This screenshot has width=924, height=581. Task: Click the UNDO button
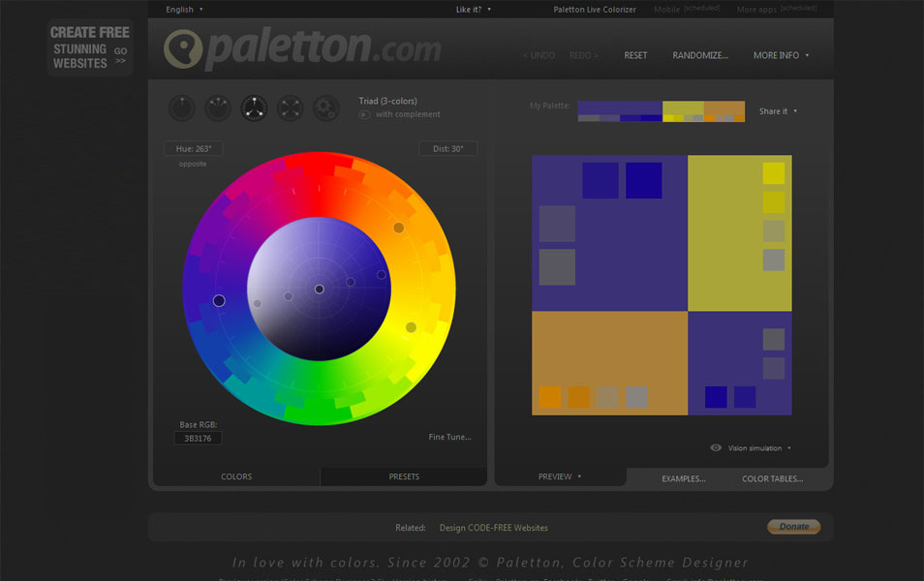(x=539, y=55)
